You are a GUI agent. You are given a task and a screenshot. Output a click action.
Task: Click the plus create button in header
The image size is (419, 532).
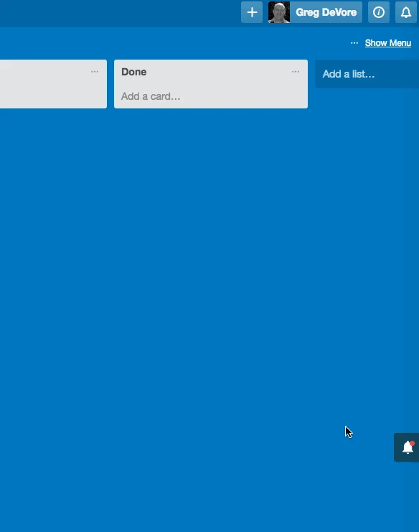pyautogui.click(x=252, y=12)
